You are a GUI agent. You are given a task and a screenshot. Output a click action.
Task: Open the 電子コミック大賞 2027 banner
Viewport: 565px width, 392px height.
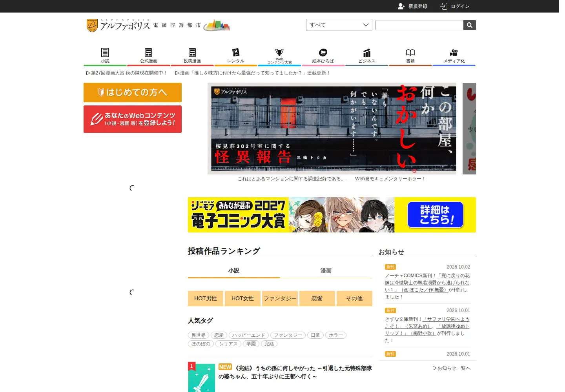pos(332,215)
